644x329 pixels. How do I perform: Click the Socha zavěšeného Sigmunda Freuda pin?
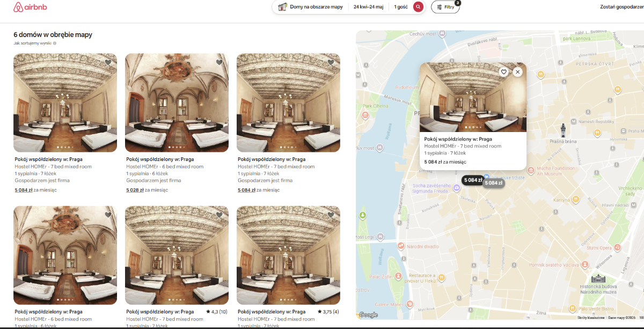(456, 188)
